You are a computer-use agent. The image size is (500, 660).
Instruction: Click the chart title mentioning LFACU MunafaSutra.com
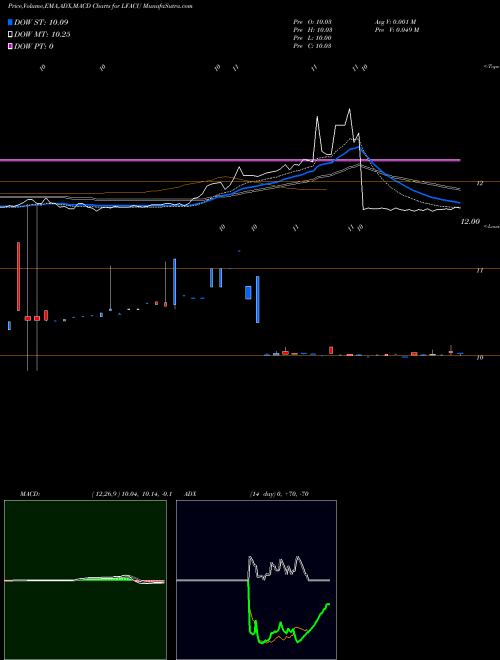(x=100, y=6)
